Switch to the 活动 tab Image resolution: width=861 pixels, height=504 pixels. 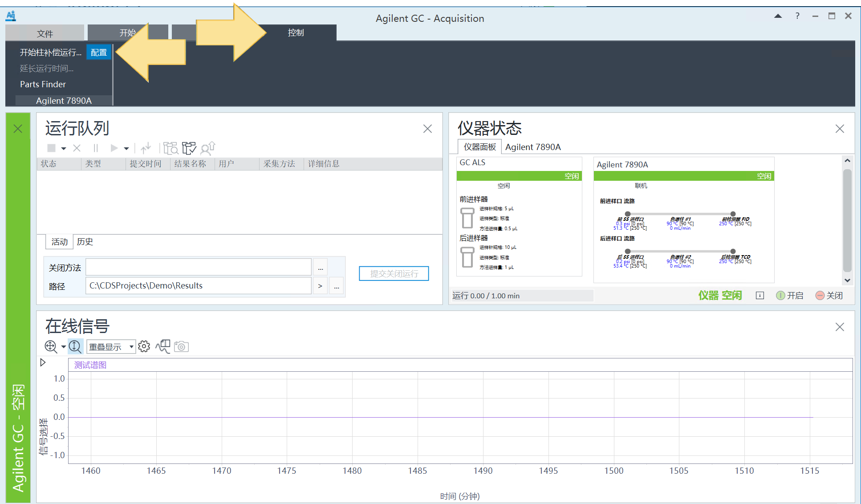coord(59,242)
